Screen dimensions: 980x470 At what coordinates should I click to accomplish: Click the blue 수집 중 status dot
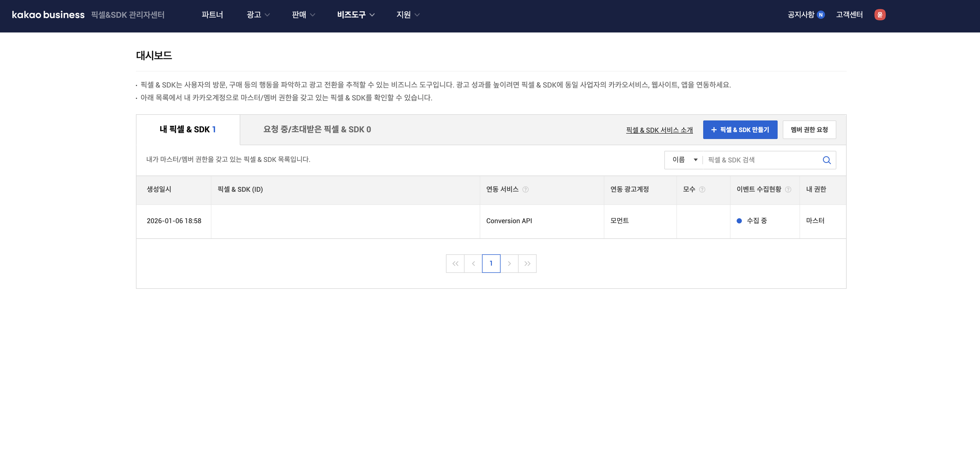click(x=739, y=221)
